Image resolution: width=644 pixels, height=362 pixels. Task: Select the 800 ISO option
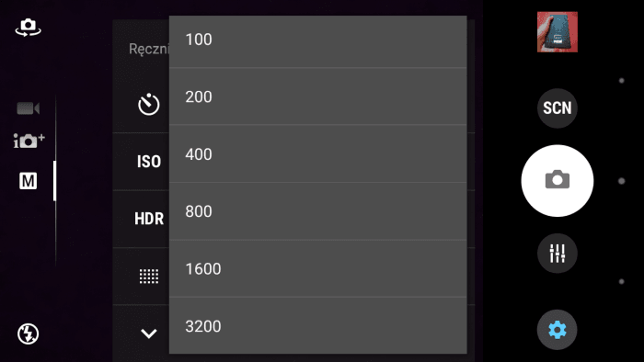[318, 211]
